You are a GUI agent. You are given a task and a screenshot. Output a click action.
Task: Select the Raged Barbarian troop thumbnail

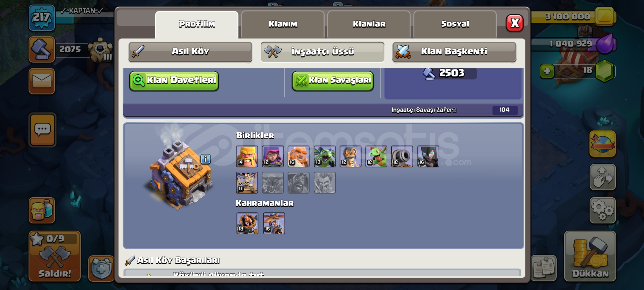pyautogui.click(x=247, y=156)
